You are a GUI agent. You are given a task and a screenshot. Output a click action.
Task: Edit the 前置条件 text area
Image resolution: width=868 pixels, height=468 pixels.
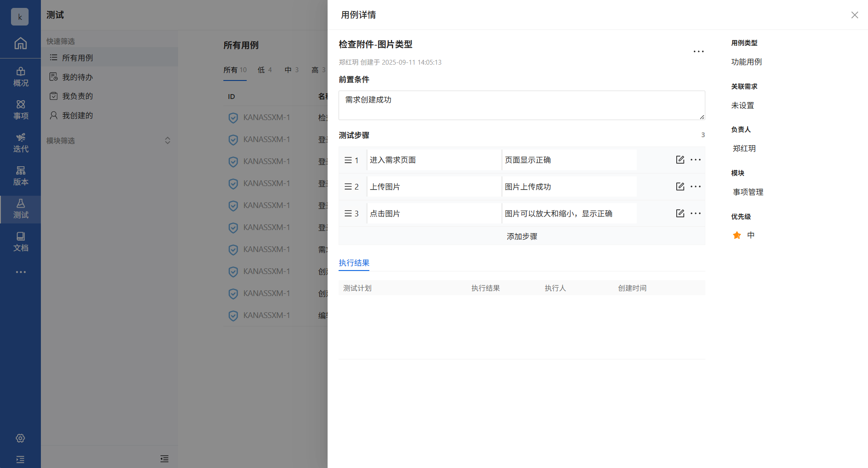pyautogui.click(x=522, y=106)
